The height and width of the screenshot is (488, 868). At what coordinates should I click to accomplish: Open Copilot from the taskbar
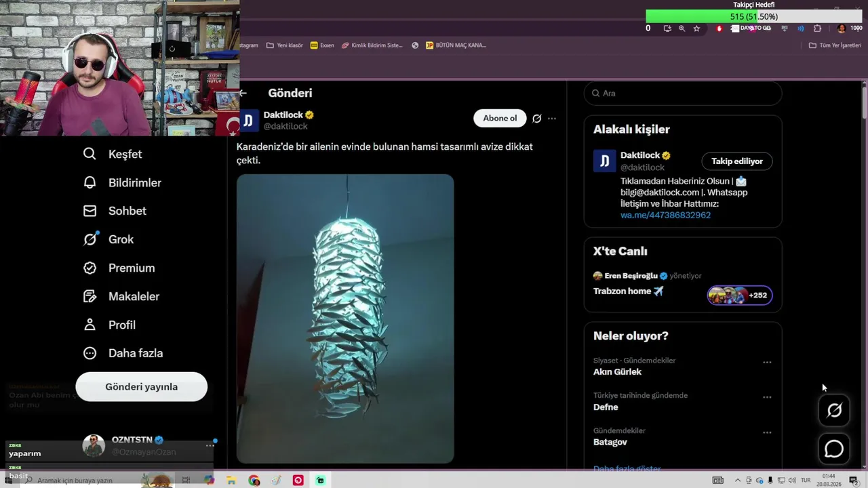[209, 481]
